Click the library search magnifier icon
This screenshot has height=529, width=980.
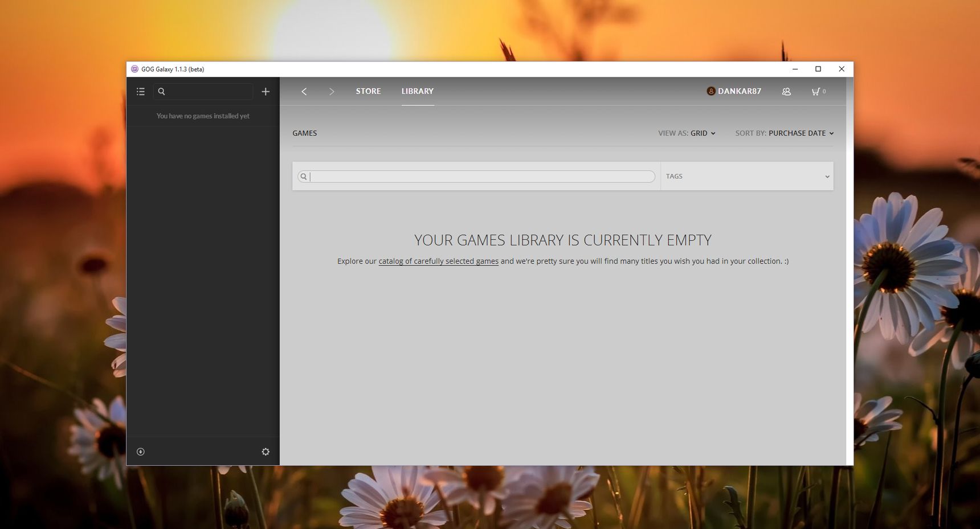[304, 177]
